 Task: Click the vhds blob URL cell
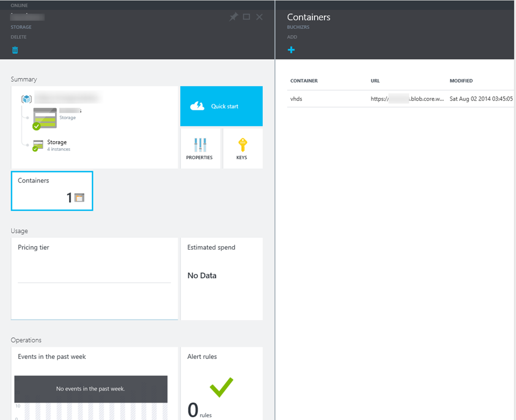click(x=407, y=99)
